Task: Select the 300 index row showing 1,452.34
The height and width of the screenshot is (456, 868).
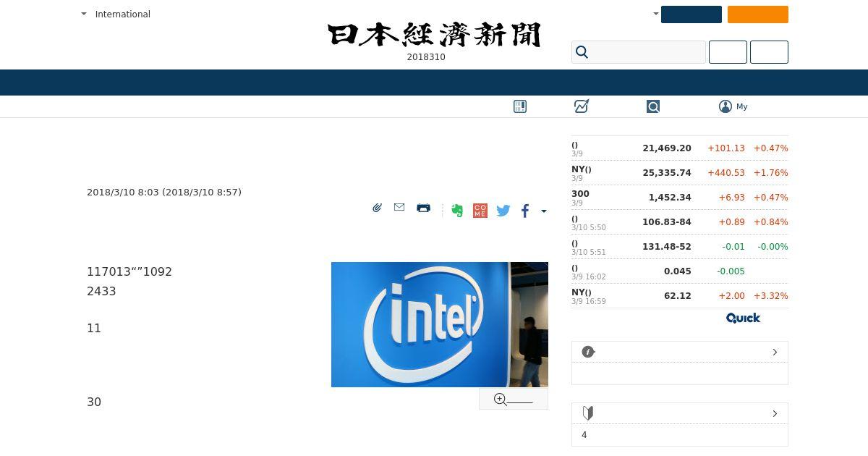Action: [x=680, y=198]
